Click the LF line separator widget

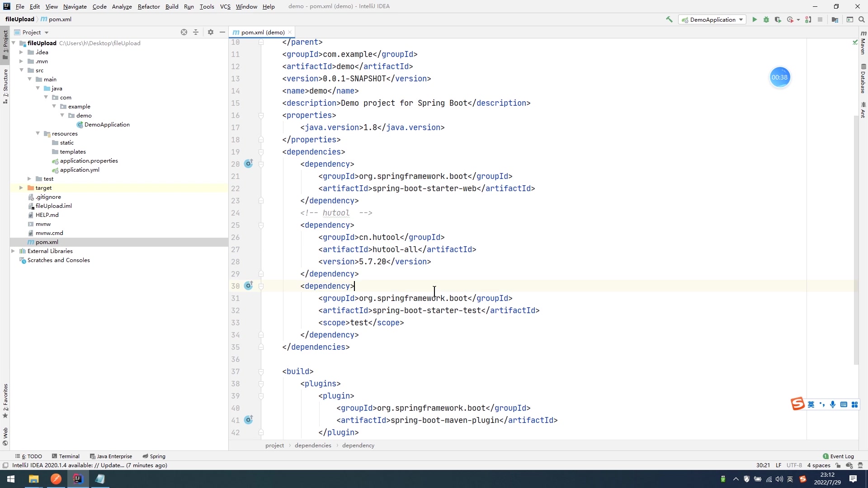(x=778, y=465)
